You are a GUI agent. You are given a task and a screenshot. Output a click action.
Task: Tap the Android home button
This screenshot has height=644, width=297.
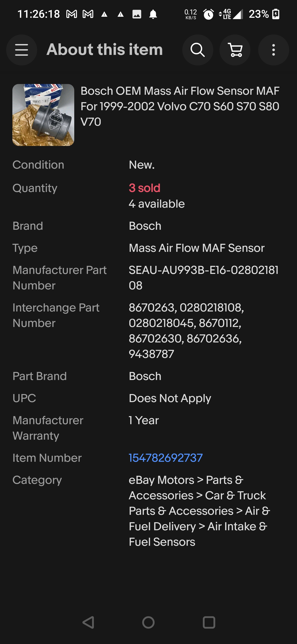(x=148, y=622)
